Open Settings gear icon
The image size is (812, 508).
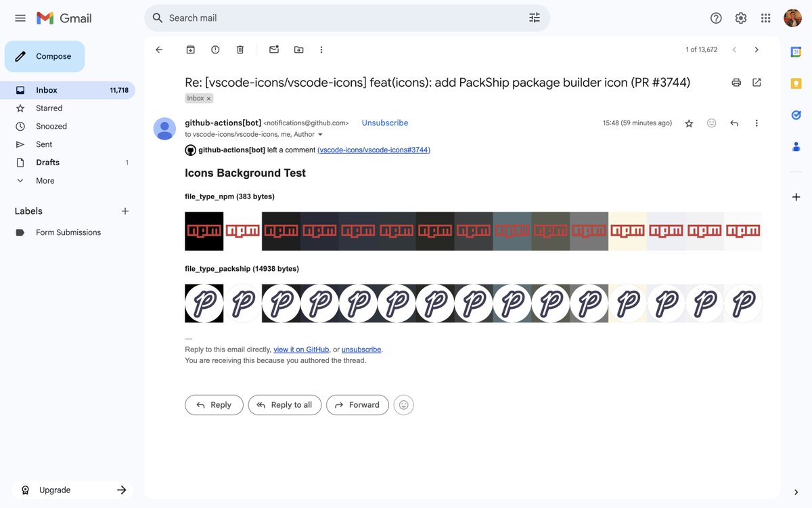click(741, 18)
